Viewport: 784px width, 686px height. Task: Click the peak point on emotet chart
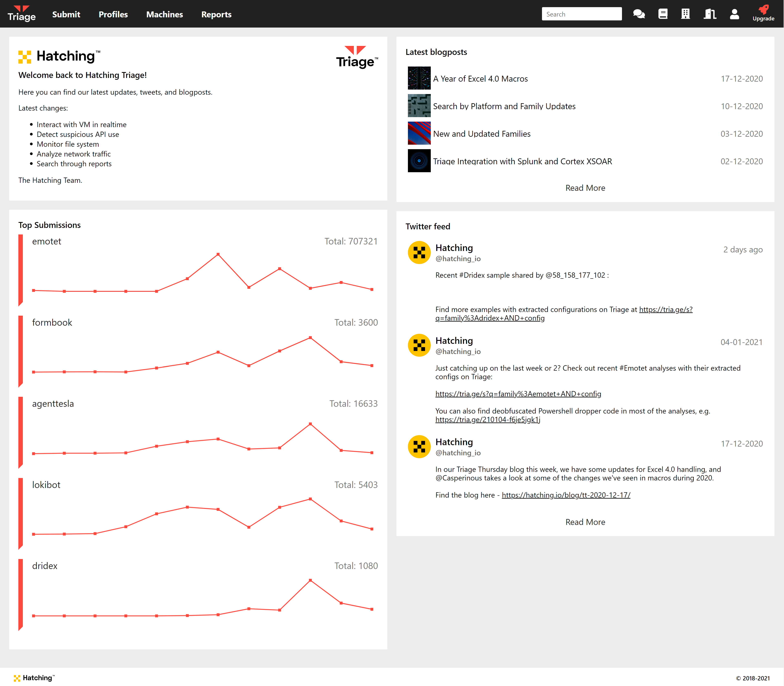coord(218,254)
